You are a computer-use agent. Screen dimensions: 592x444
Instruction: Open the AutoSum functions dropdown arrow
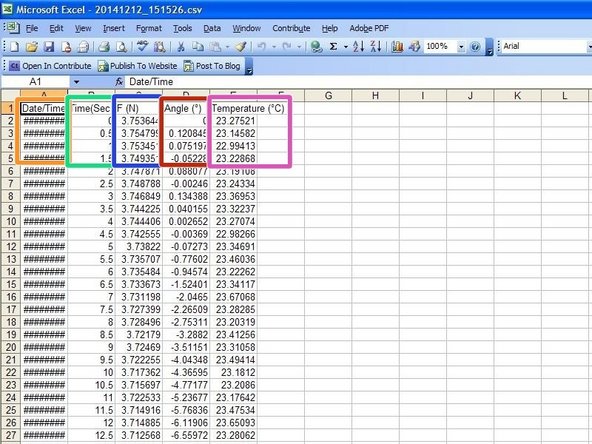[345, 47]
